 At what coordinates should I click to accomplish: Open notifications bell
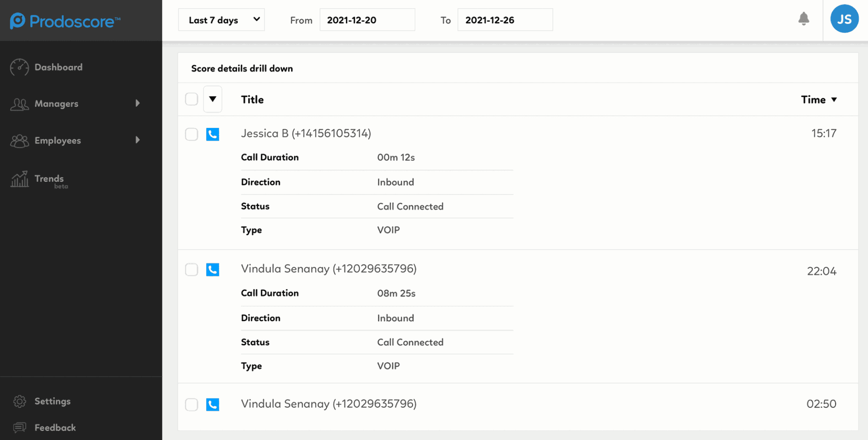point(803,19)
